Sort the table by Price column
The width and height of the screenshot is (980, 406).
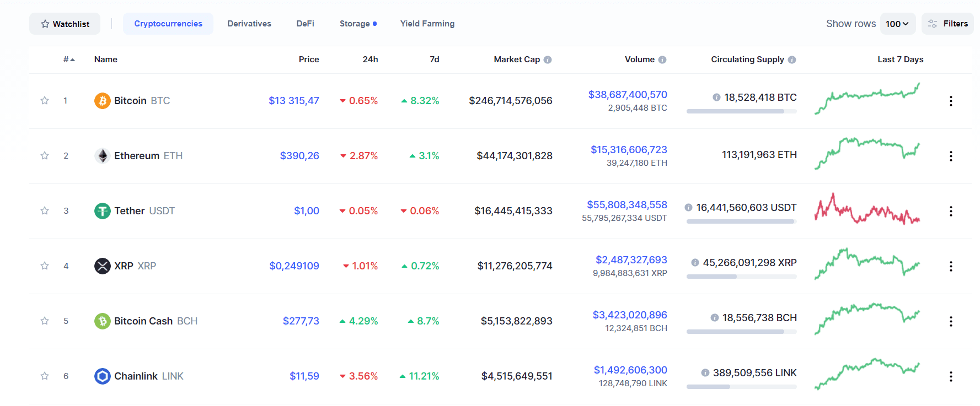pos(309,59)
